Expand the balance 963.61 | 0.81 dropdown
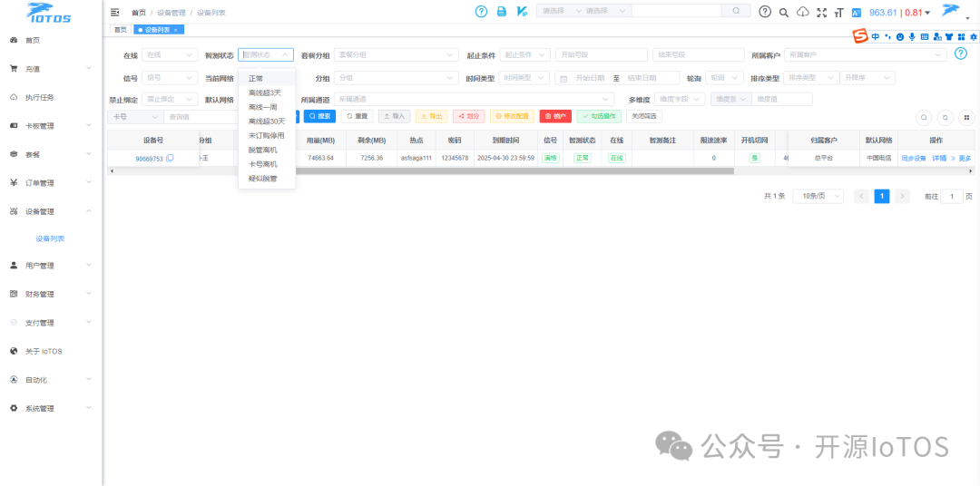 pos(900,13)
